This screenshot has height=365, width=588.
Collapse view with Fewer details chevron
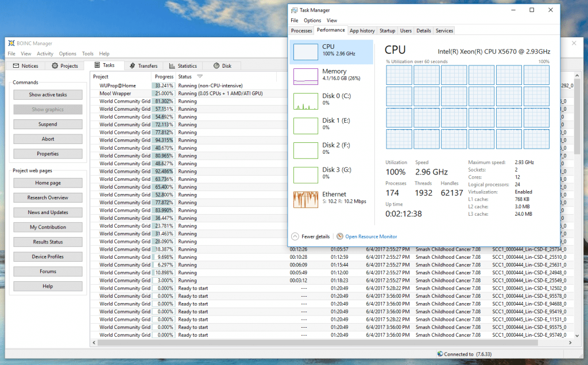click(x=295, y=236)
